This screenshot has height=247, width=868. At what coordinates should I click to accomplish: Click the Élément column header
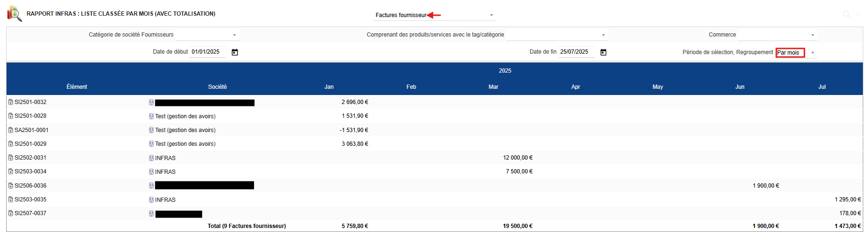(77, 87)
